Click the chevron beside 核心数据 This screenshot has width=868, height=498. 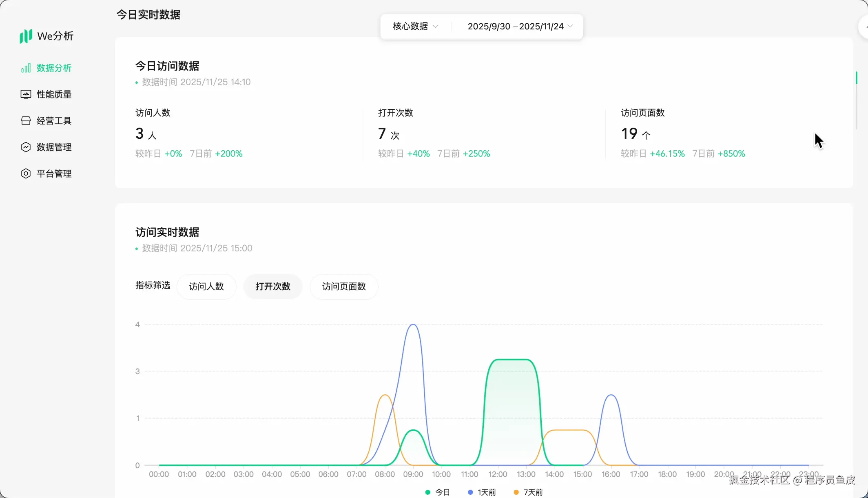pyautogui.click(x=436, y=27)
